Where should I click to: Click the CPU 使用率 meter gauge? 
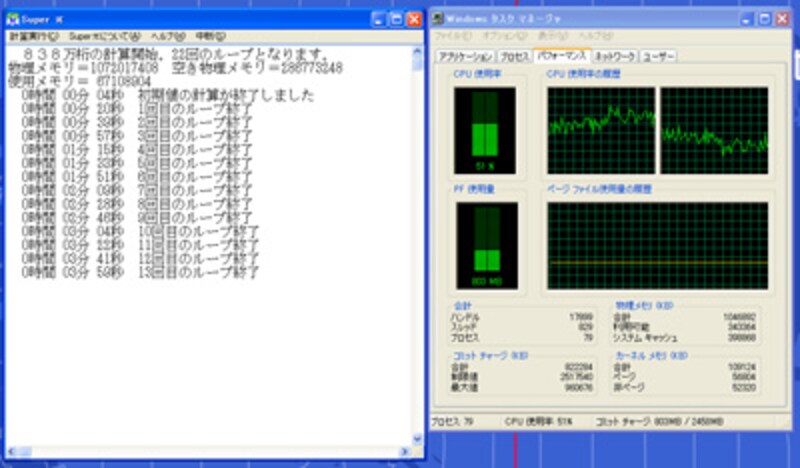coord(485,130)
